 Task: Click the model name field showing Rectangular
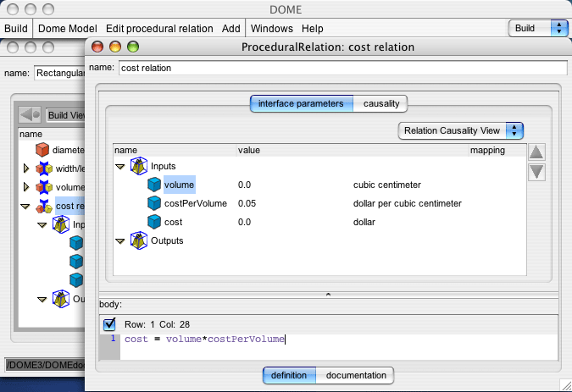pyautogui.click(x=59, y=73)
